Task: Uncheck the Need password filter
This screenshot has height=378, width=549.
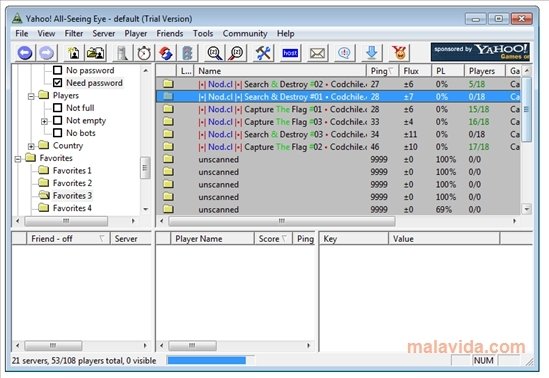Action: pos(57,83)
